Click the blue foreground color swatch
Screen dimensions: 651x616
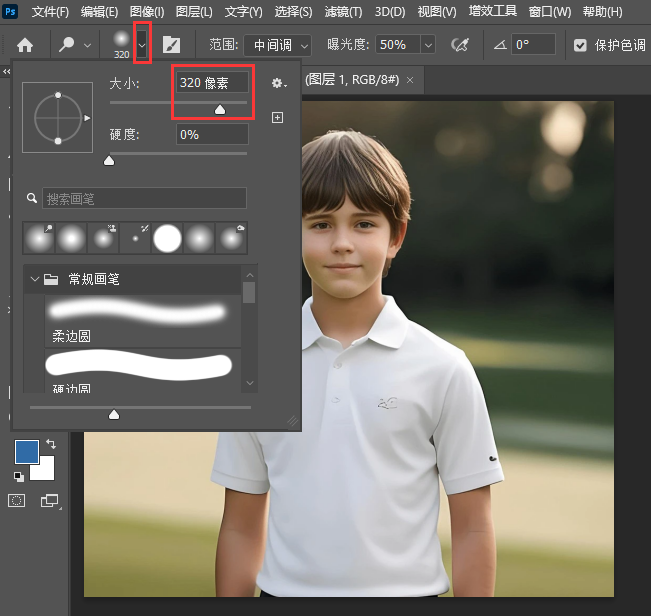point(27,453)
